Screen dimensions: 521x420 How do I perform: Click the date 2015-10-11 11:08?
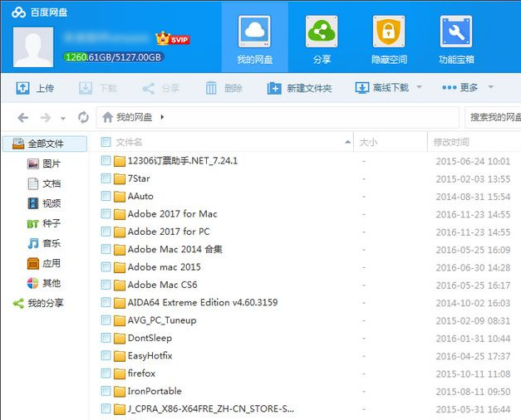pyautogui.click(x=473, y=374)
